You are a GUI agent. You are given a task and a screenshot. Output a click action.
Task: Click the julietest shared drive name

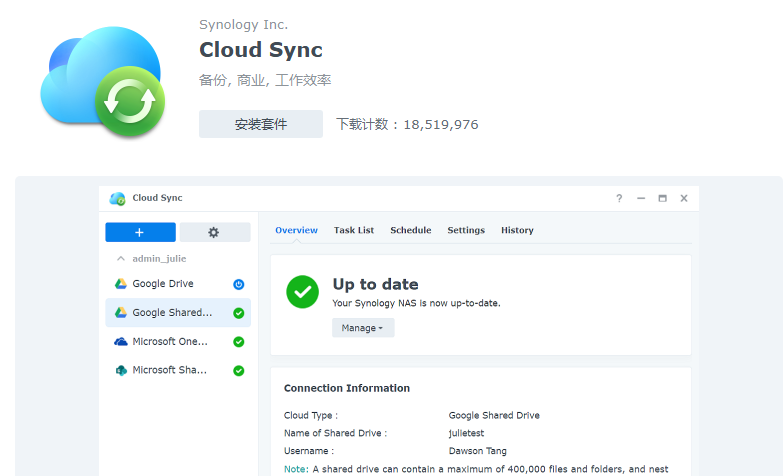coord(466,433)
